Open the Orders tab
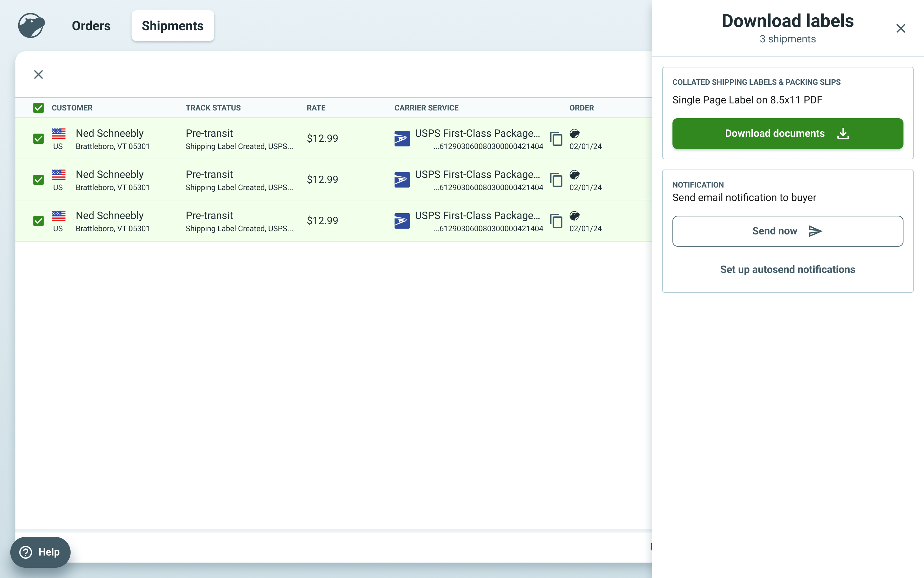 pos(91,26)
